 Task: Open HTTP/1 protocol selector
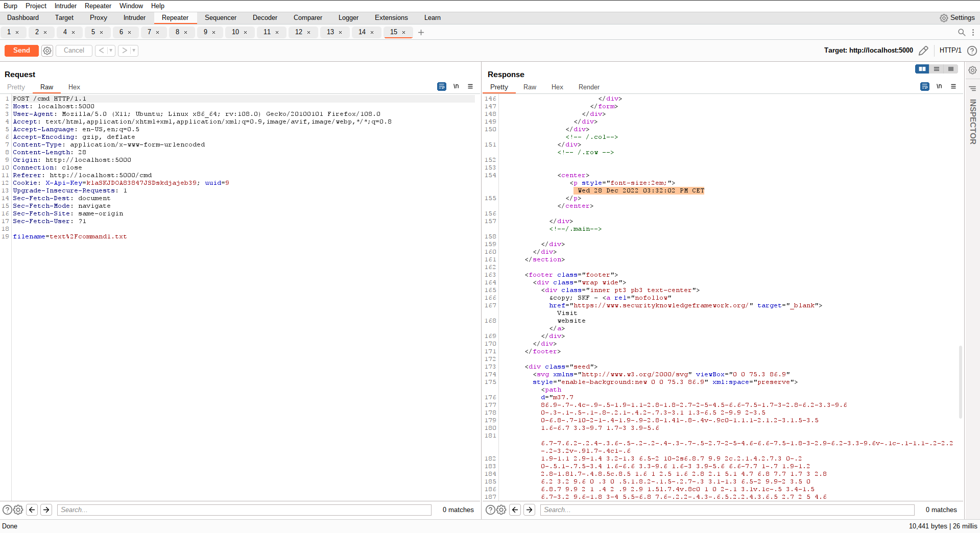click(x=950, y=51)
